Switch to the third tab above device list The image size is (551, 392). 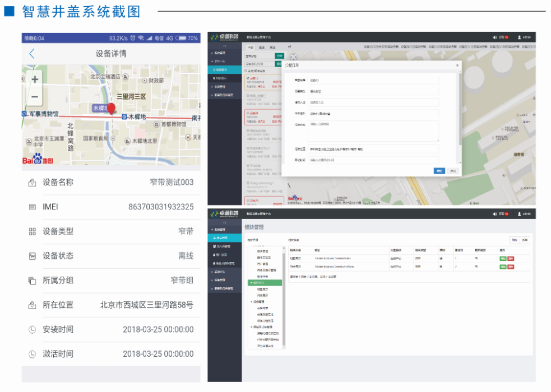point(272,48)
